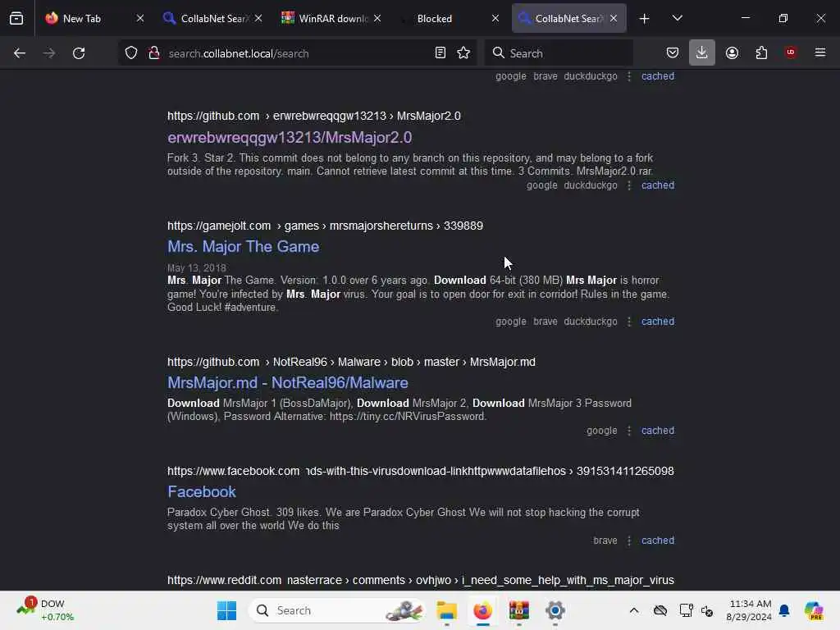840x630 pixels.
Task: Bookmark this page with the star
Action: point(464,53)
